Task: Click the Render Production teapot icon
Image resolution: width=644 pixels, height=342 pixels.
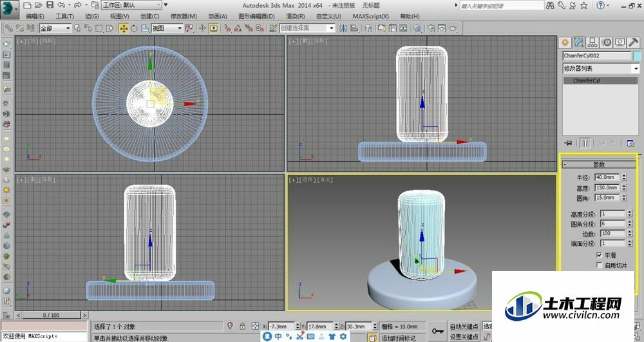Action: pos(453,28)
